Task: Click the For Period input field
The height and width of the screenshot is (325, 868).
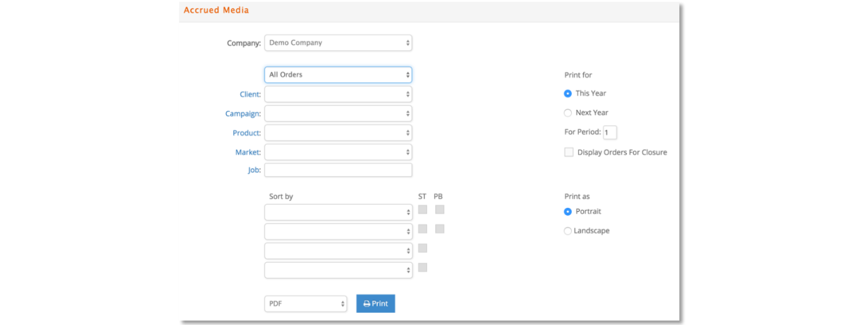Action: 609,132
